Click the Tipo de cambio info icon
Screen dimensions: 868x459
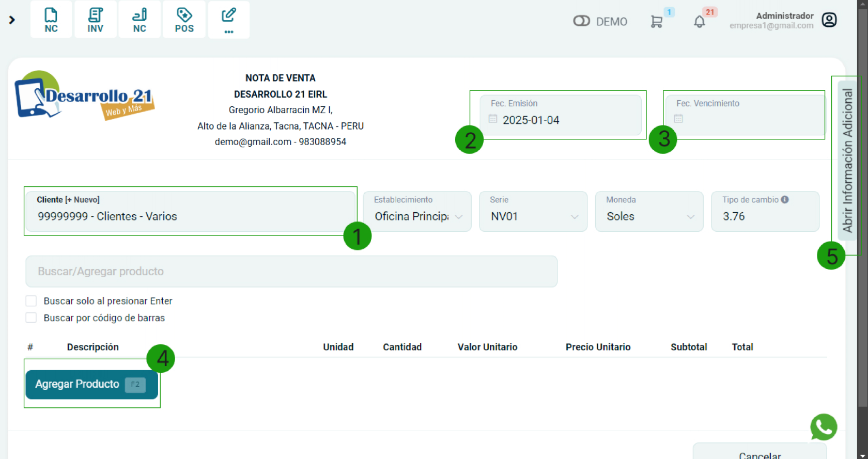(x=785, y=200)
